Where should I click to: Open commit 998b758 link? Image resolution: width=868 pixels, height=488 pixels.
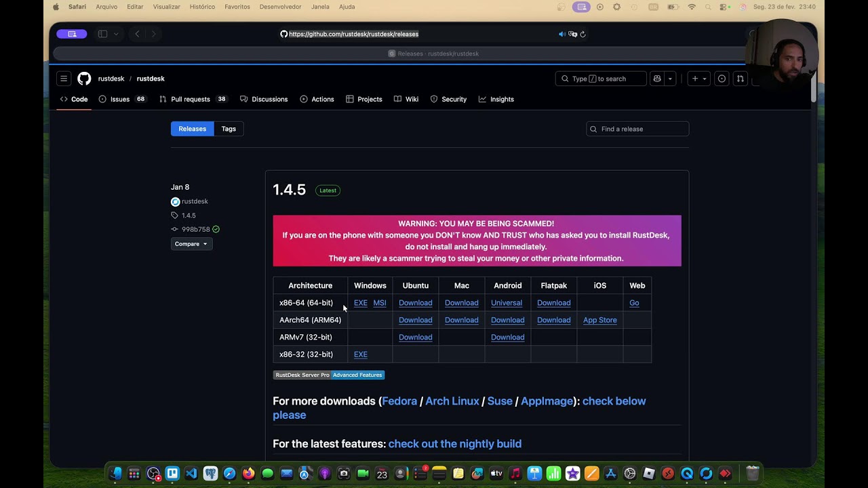195,230
